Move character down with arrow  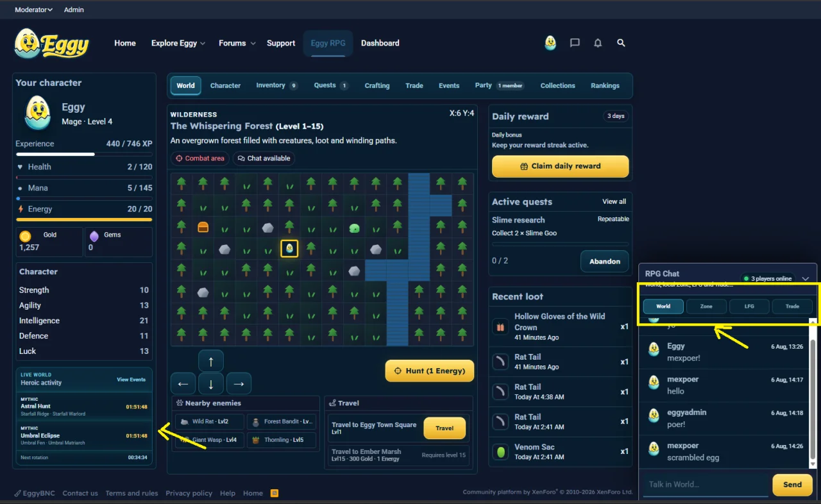(x=211, y=383)
